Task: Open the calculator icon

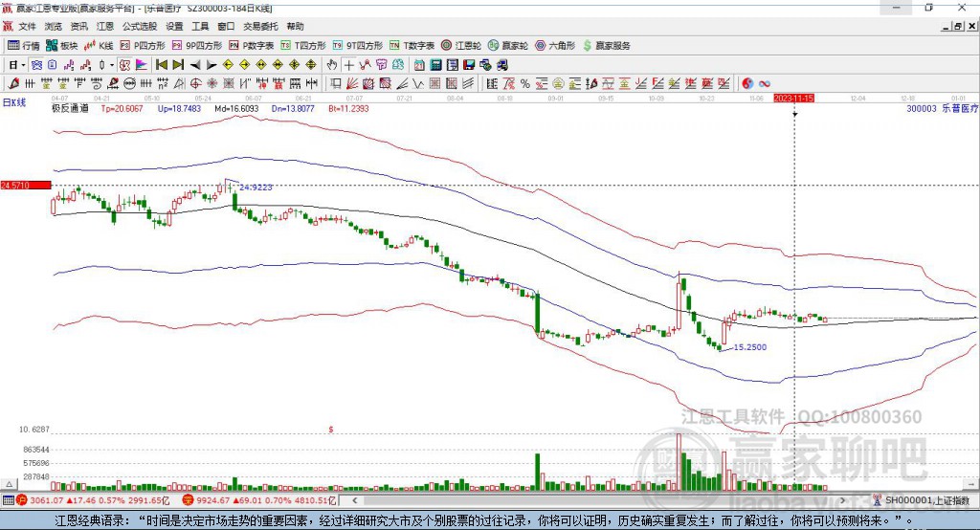Action: coord(435,65)
